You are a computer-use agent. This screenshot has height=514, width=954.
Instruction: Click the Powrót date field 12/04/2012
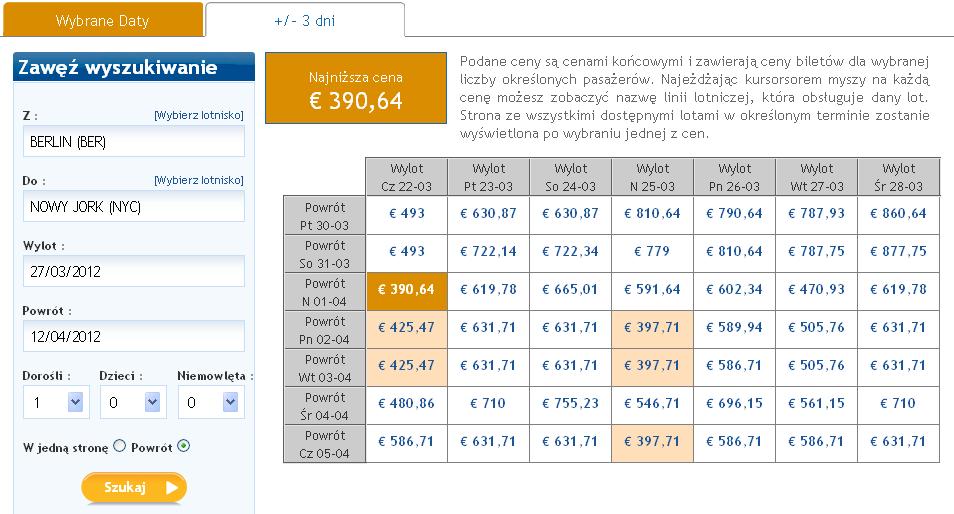point(134,336)
